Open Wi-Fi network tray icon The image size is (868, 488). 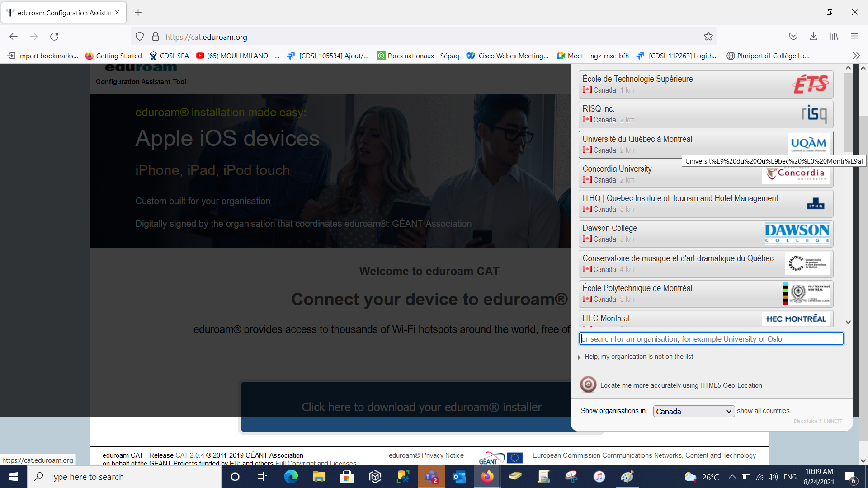pos(760,477)
